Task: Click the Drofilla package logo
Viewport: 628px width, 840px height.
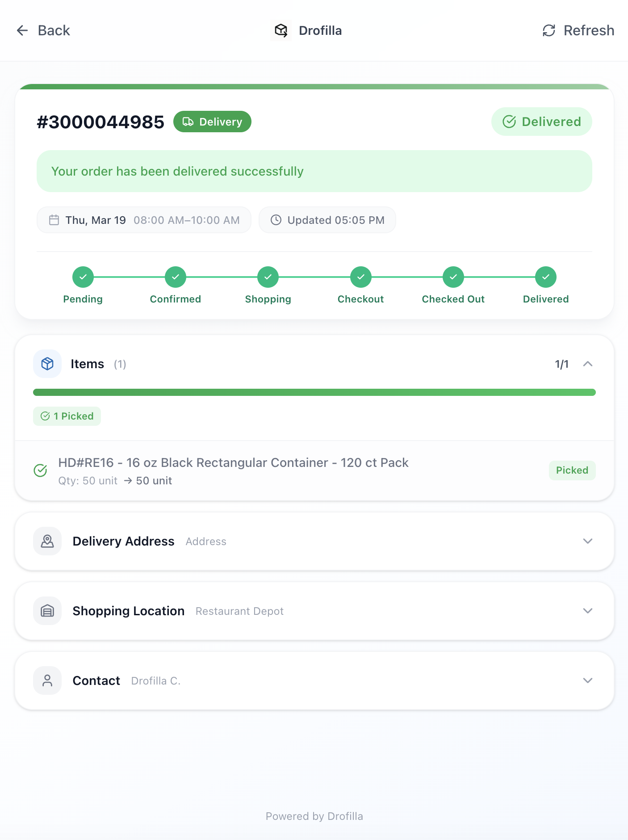Action: 281,30
